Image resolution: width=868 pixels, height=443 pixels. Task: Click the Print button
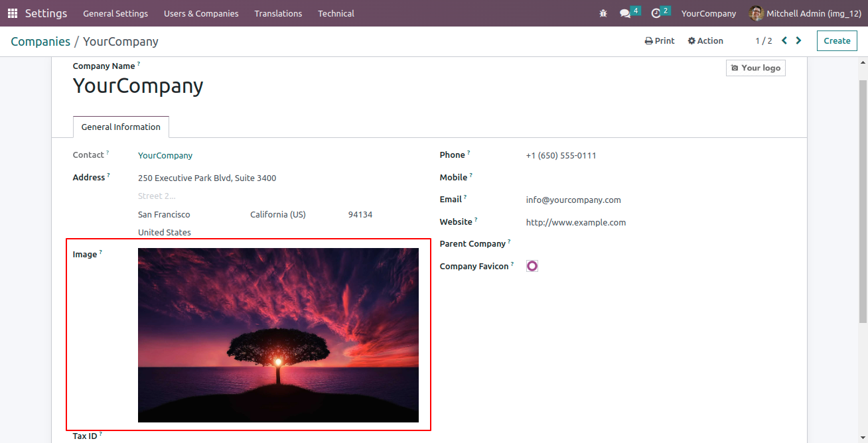click(660, 41)
